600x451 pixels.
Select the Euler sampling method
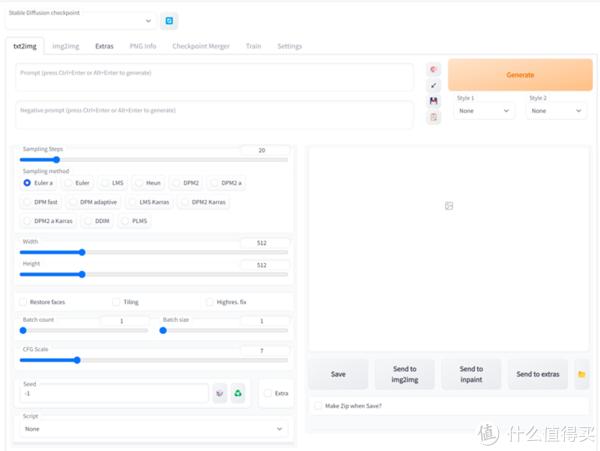(77, 183)
